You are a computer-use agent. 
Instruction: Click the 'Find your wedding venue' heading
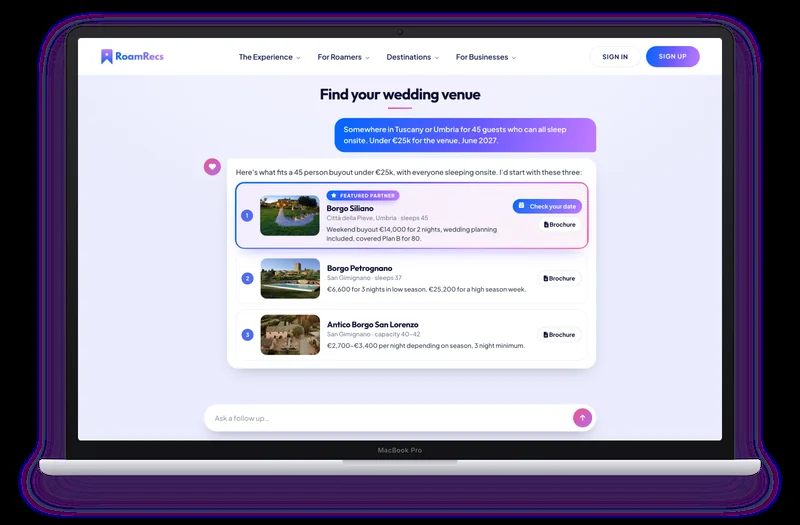(x=400, y=94)
